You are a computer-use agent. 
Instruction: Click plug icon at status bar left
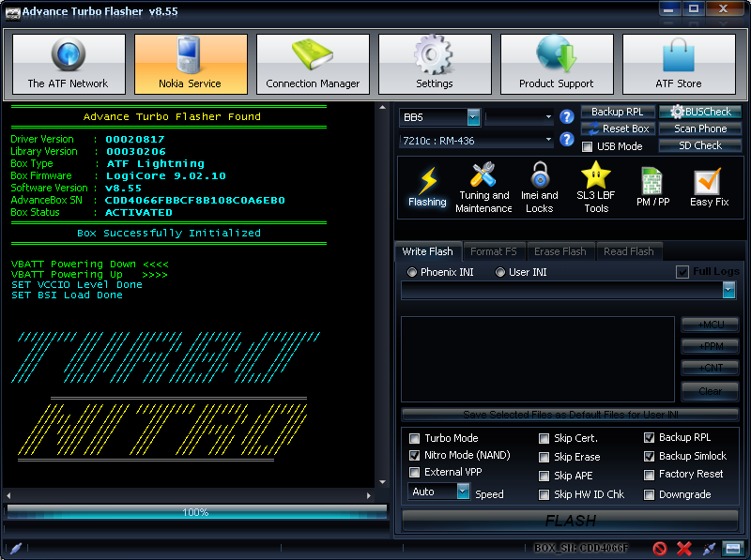coord(15,549)
